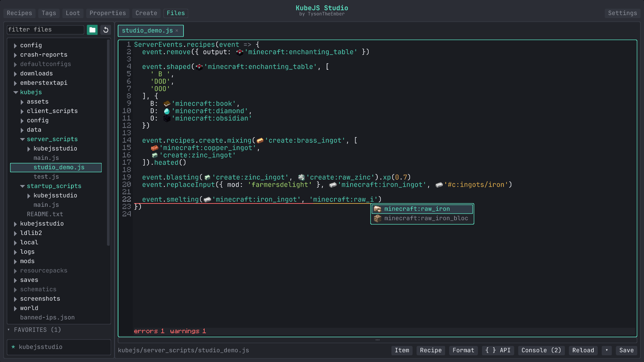644x362 pixels.
Task: Click the editor panel resize handle dots
Action: click(377, 340)
